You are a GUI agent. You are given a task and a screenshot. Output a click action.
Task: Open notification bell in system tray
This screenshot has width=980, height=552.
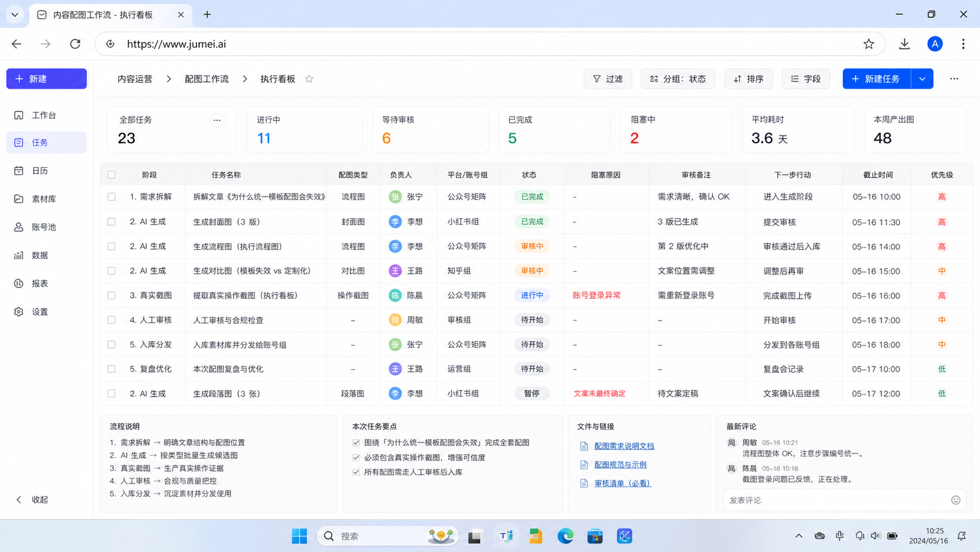point(961,536)
